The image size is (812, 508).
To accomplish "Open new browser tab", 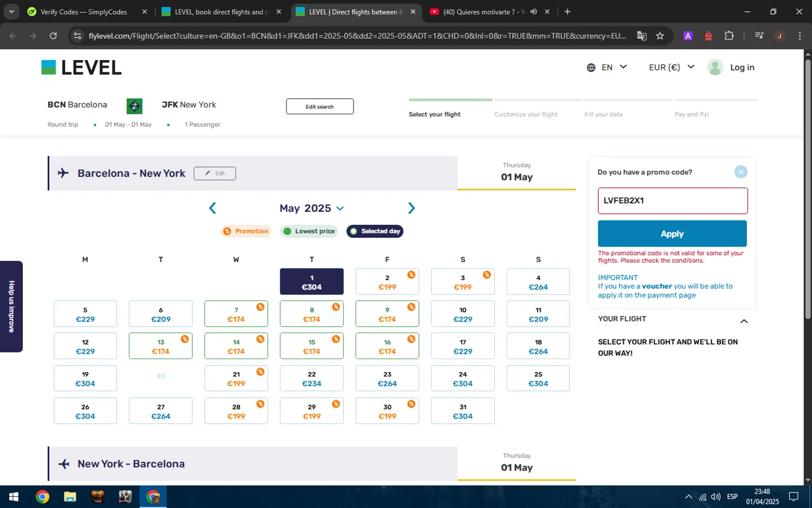I will (567, 11).
